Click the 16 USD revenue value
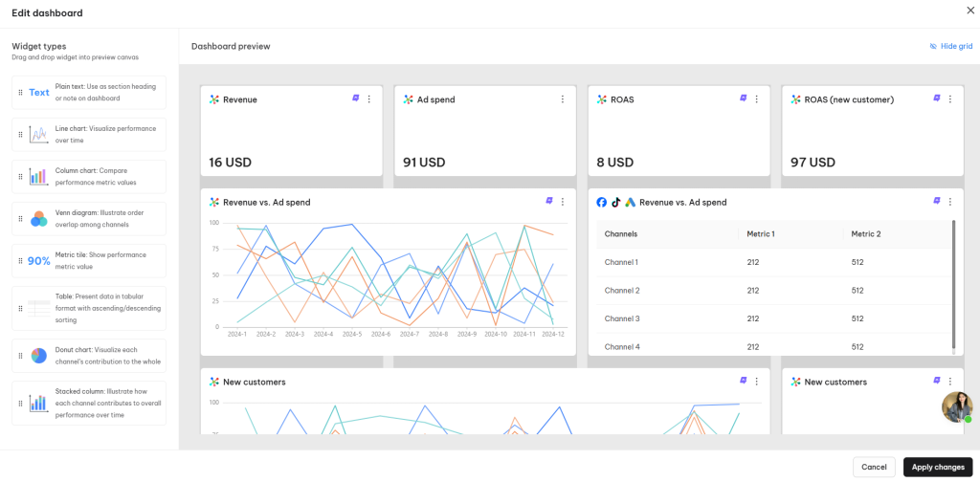Image resolution: width=980 pixels, height=482 pixels. tap(230, 163)
